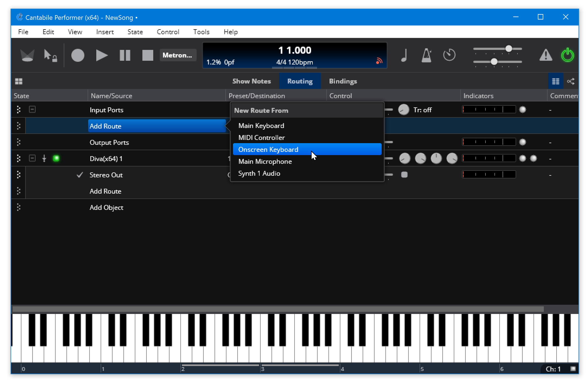Toggle the Stereo Out route checkmark
588x385 pixels.
(80, 175)
